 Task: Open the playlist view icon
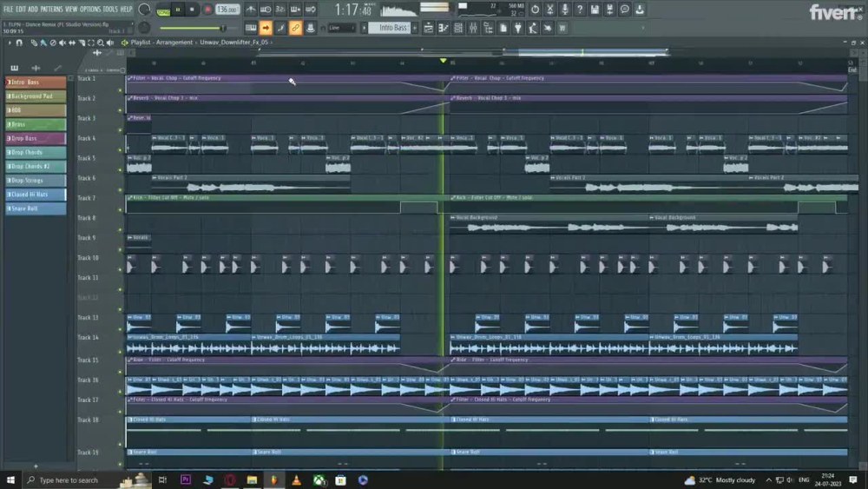(429, 28)
